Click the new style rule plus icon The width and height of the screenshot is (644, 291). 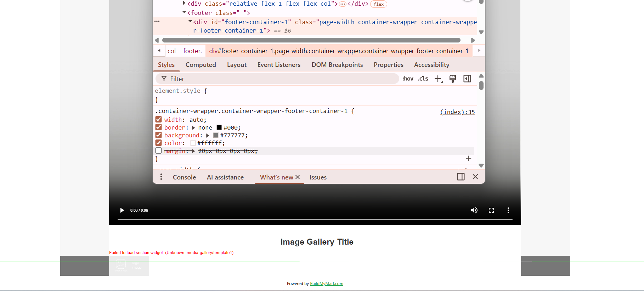439,79
